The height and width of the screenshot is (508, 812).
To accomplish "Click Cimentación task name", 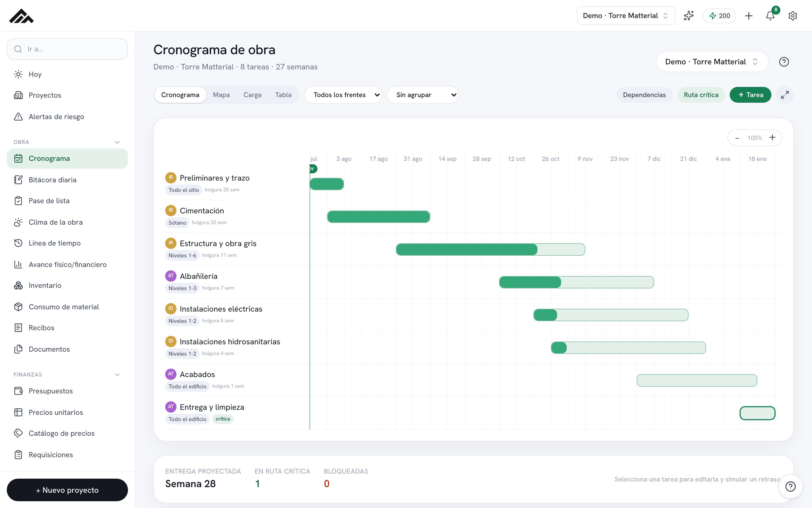I will [202, 211].
